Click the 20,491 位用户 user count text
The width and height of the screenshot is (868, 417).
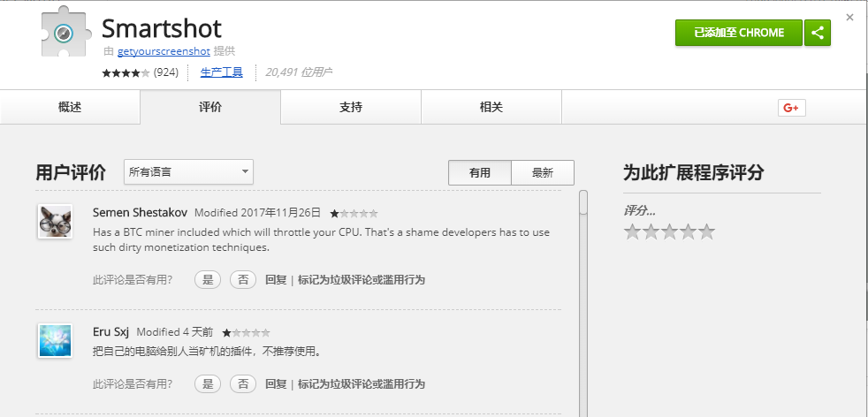pos(299,72)
